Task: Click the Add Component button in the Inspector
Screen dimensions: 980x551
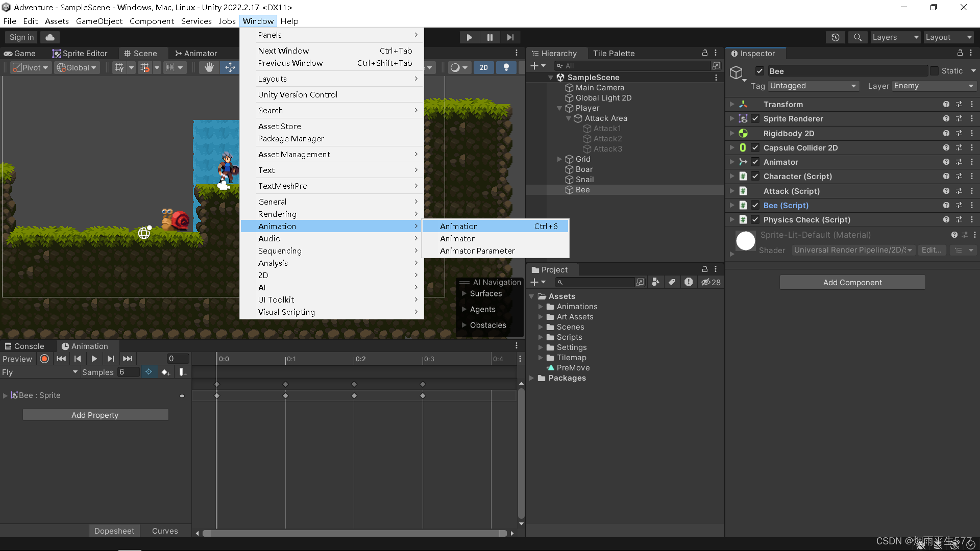Action: coord(852,282)
